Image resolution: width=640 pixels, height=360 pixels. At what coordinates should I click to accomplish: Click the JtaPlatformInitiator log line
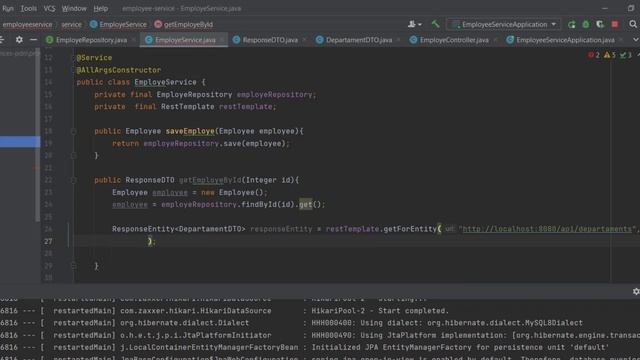pyautogui.click(x=320, y=335)
